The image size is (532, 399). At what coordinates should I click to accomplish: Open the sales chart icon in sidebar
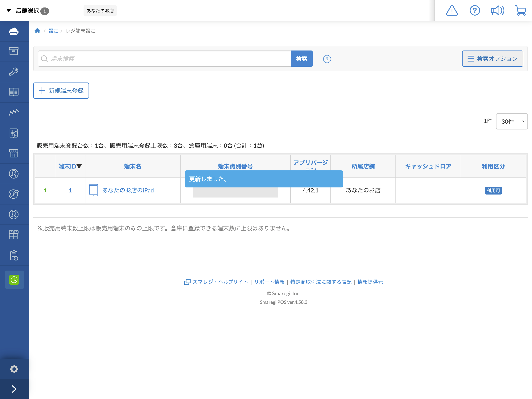[x=14, y=112]
